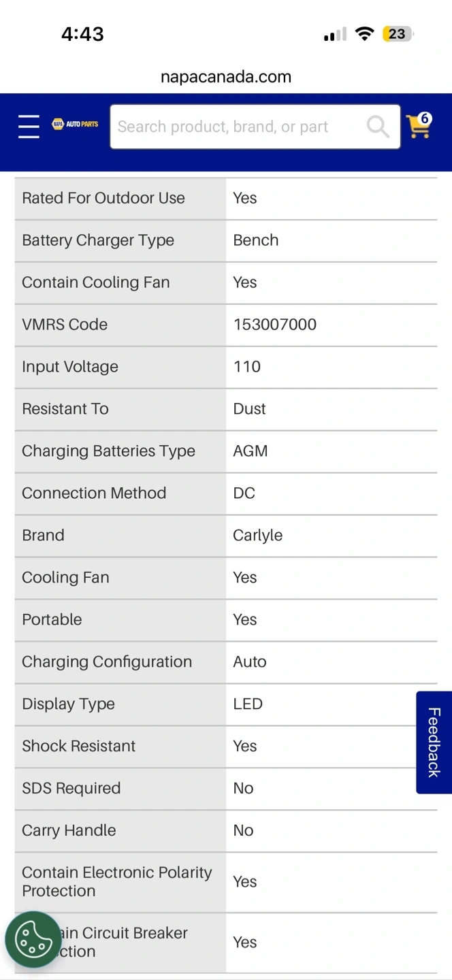Tap the Wi-Fi status icon
452x980 pixels.
pos(365,34)
